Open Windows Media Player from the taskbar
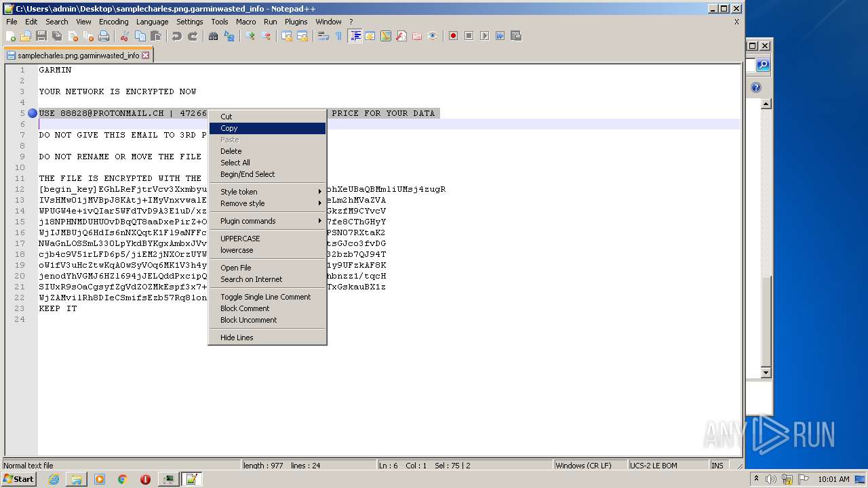This screenshot has width=868, height=488. click(100, 479)
